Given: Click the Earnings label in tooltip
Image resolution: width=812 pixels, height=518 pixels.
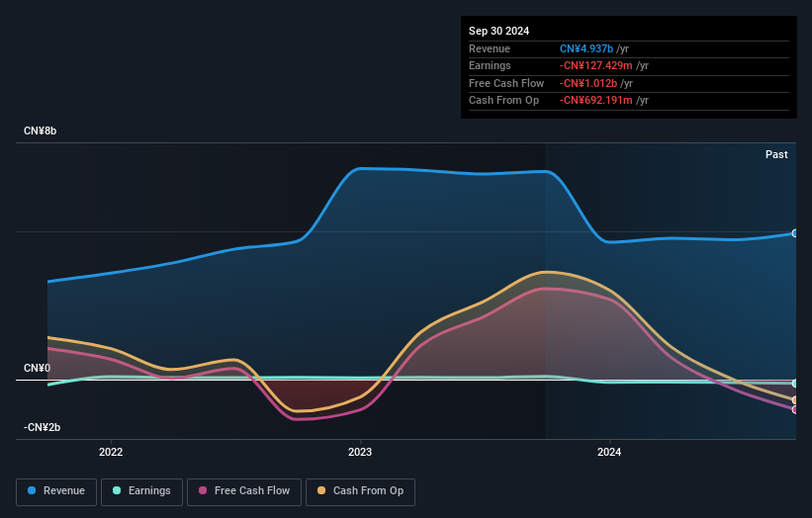Looking at the screenshot, I should pos(490,65).
